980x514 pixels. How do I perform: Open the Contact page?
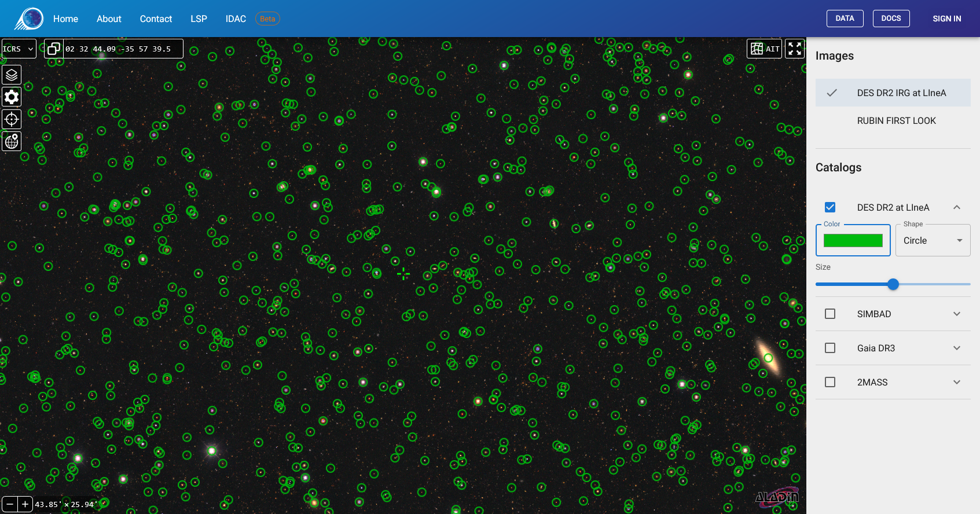coord(156,19)
